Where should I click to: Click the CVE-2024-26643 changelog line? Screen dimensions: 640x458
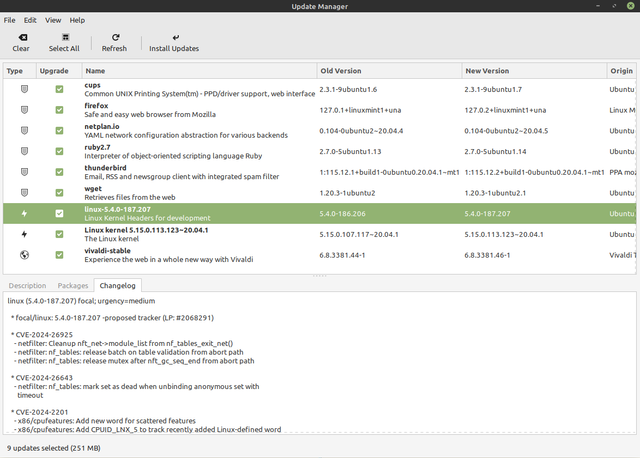point(42,378)
